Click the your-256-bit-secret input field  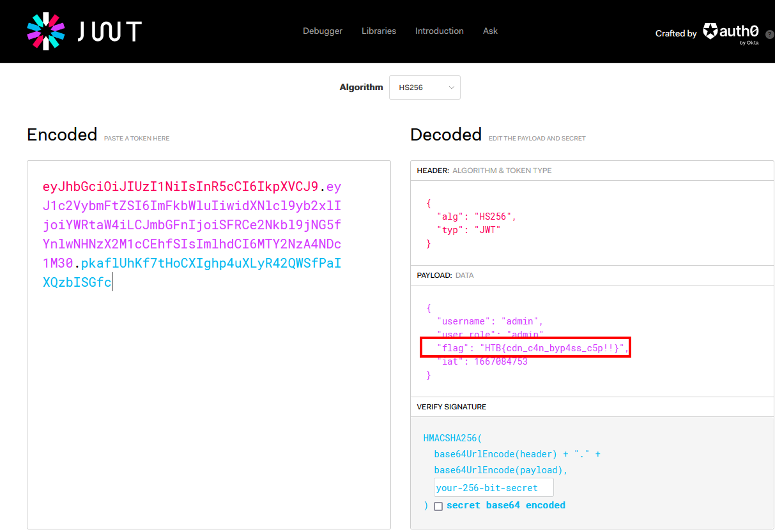click(493, 488)
